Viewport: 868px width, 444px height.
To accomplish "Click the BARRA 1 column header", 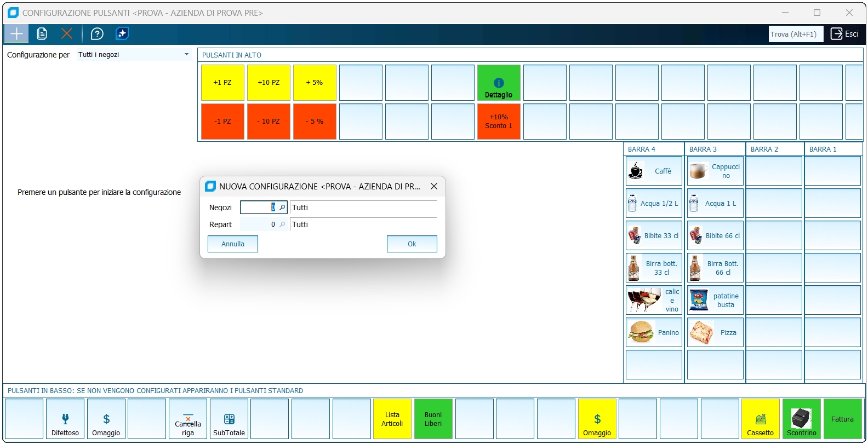I will (833, 149).
